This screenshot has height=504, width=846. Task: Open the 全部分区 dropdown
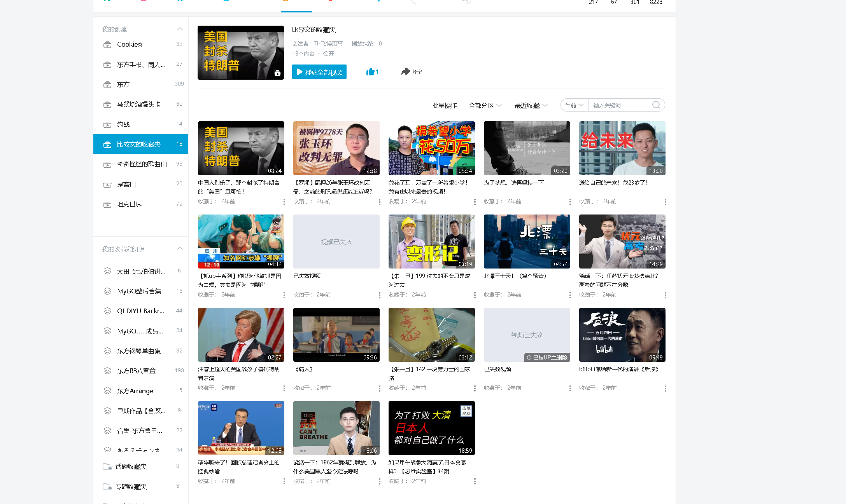[485, 105]
